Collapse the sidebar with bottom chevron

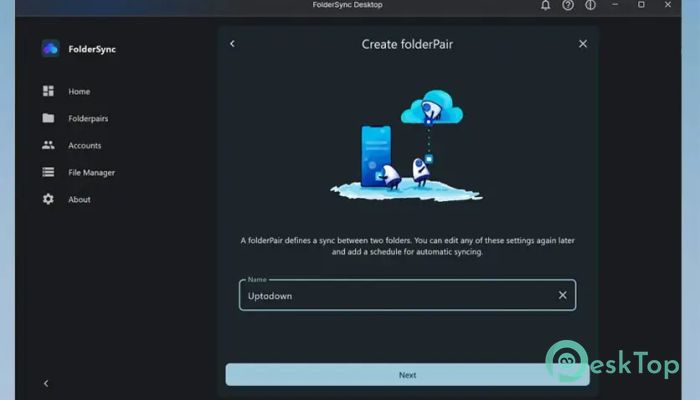pyautogui.click(x=46, y=383)
